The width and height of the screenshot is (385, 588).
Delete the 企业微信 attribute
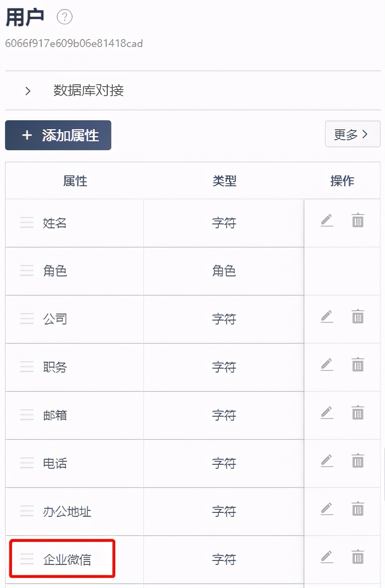click(x=357, y=556)
